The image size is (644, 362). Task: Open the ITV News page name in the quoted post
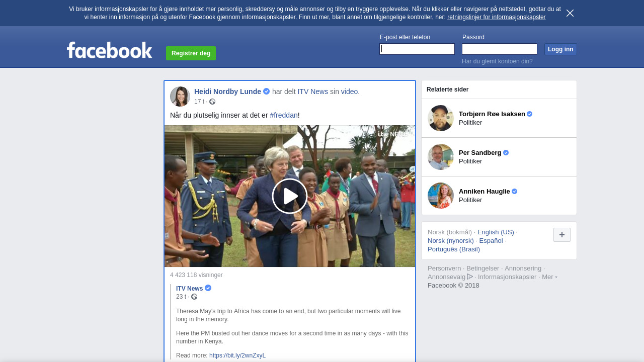[190, 289]
